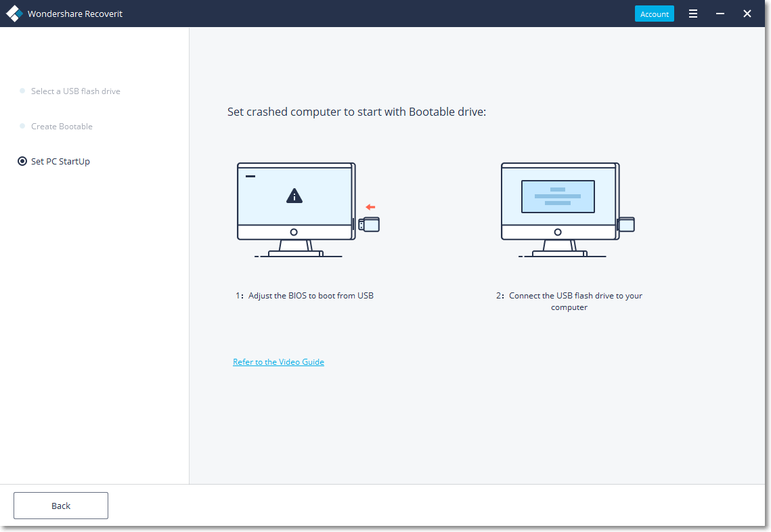Click the connected USB computer illustration
Image resolution: width=771 pixels, height=532 pixels.
tap(567, 209)
